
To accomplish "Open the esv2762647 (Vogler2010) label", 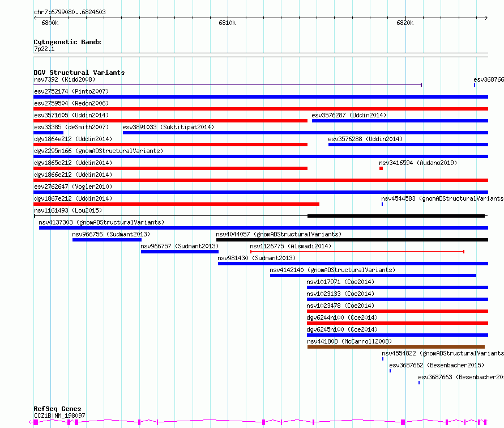I will click(x=73, y=187).
